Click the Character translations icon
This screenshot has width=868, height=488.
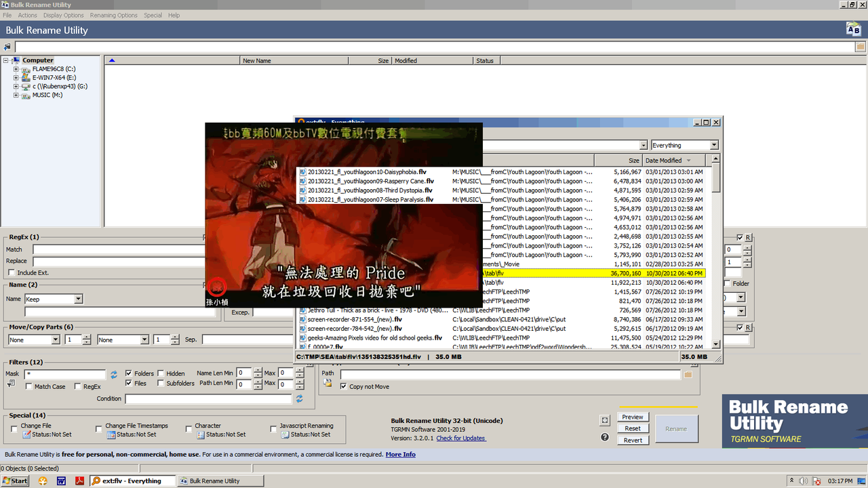pos(201,434)
